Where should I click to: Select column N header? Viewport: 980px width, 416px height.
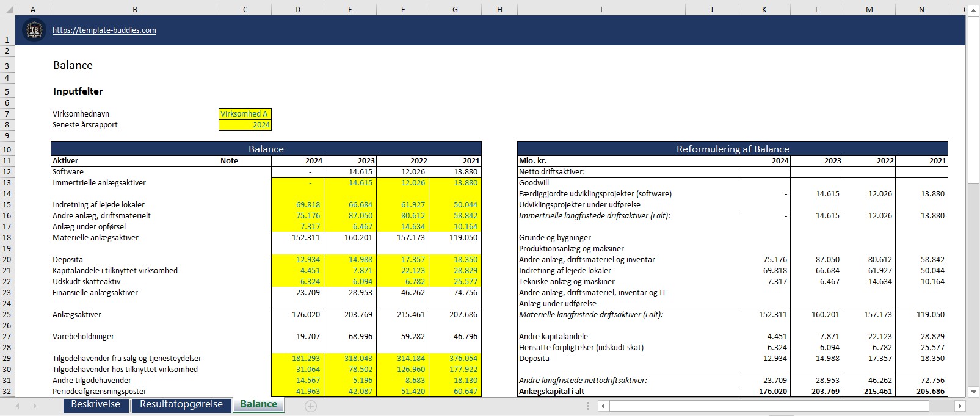point(921,9)
